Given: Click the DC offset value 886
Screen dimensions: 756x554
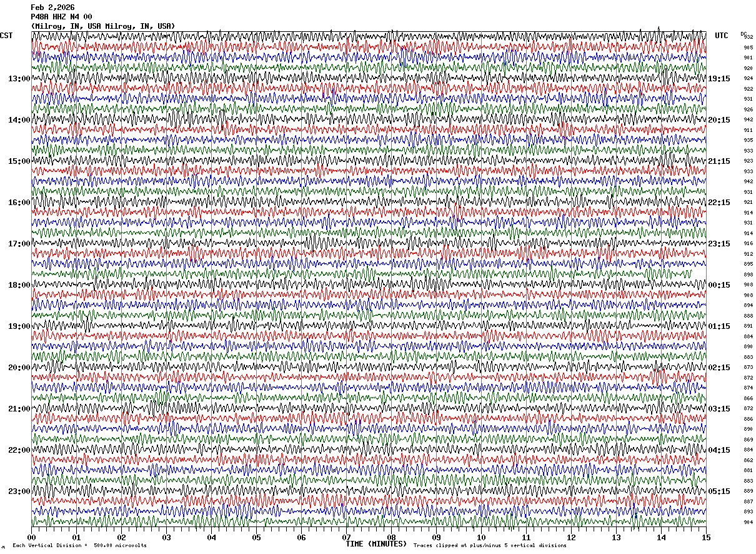Looking at the screenshot, I should tap(748, 419).
